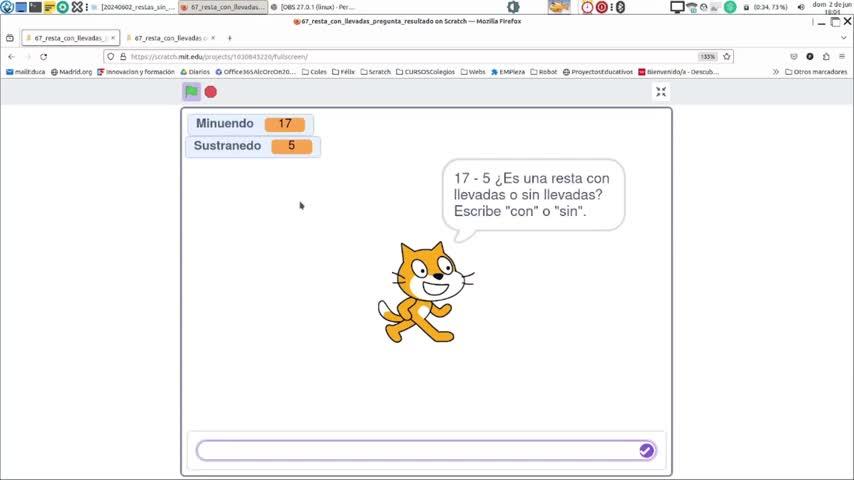The height and width of the screenshot is (480, 854).
Task: Click the Minuendo variable monitor
Action: click(251, 124)
